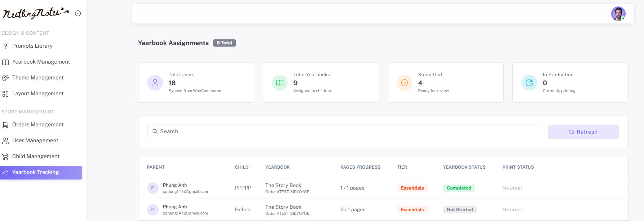The image size is (644, 221).
Task: Click the Refresh button
Action: [583, 132]
